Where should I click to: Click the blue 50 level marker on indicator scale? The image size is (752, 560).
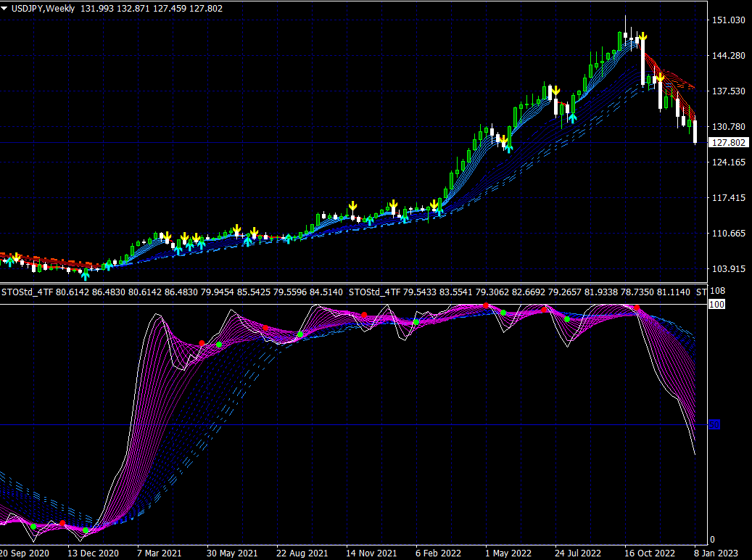click(x=714, y=424)
